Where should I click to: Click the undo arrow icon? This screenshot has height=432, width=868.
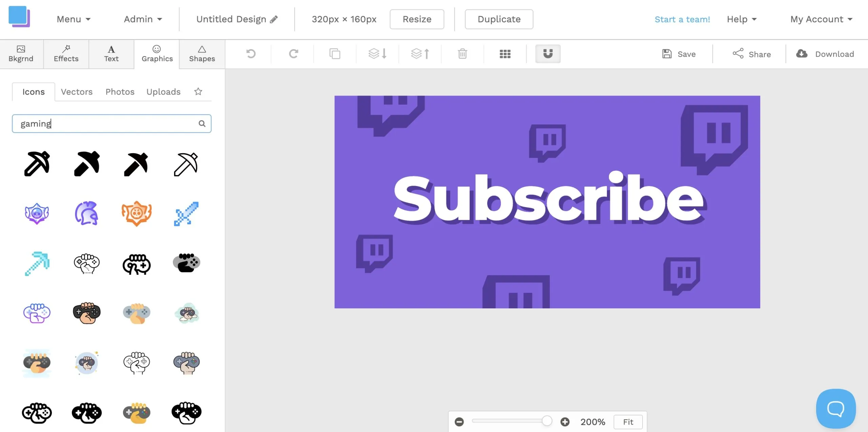(251, 54)
